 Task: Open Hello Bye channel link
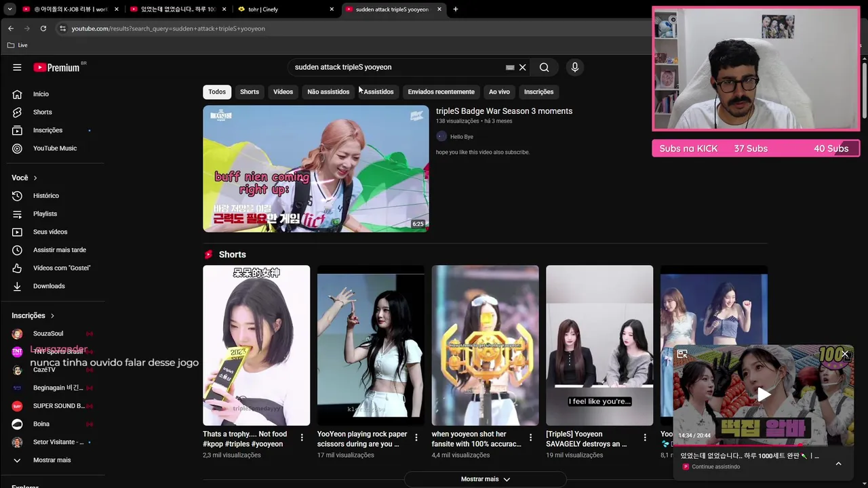[x=461, y=137]
